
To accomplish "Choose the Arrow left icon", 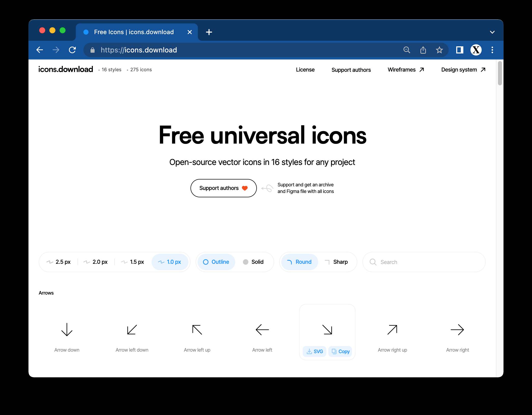I will point(262,330).
